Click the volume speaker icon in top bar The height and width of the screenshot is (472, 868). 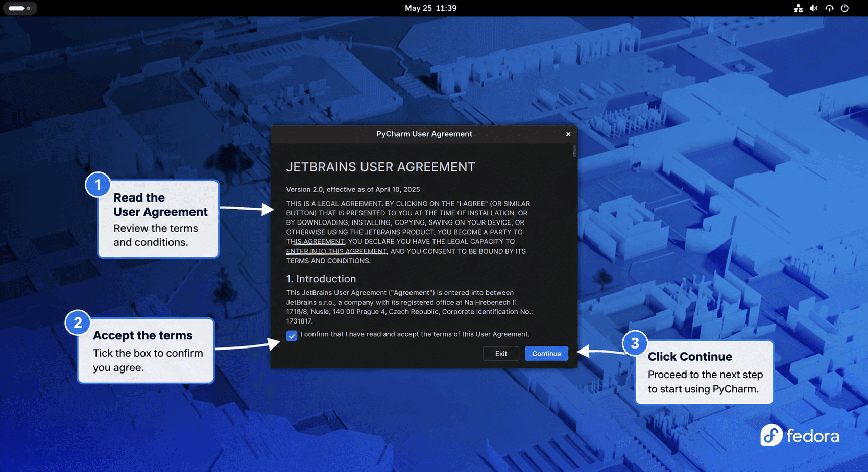coord(813,8)
